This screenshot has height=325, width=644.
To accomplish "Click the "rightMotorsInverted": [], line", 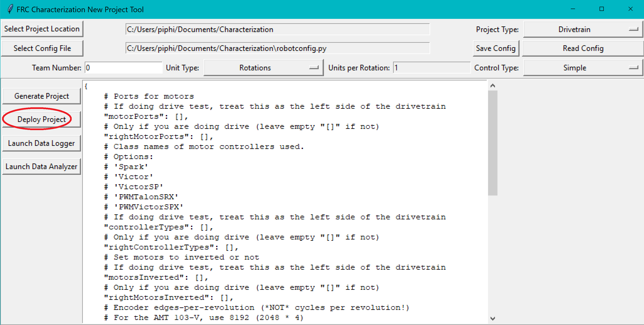I will coord(169,298).
